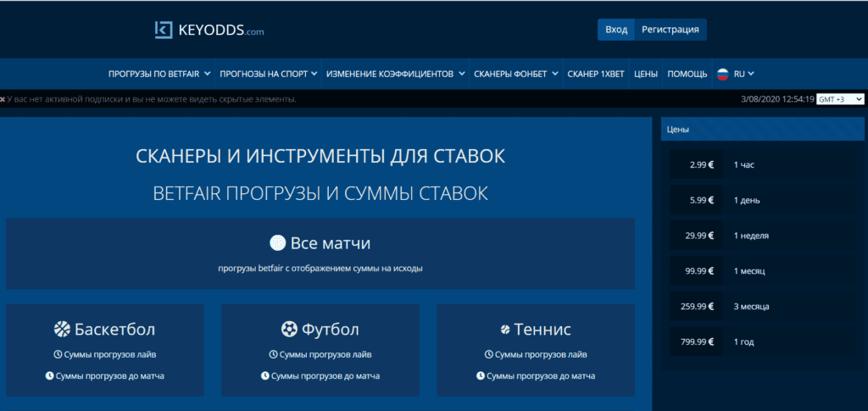
Task: Select the 29.99 € price for 1 неделя
Action: point(696,236)
